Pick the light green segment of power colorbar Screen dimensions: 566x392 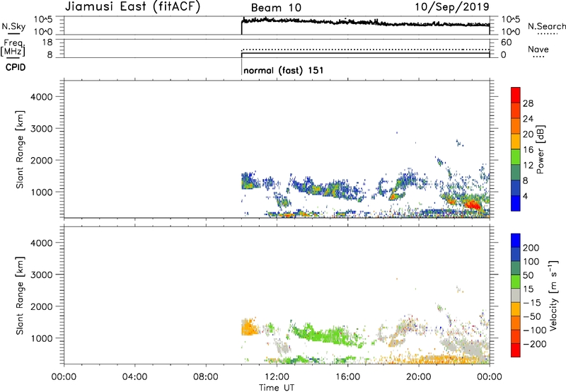(516, 157)
